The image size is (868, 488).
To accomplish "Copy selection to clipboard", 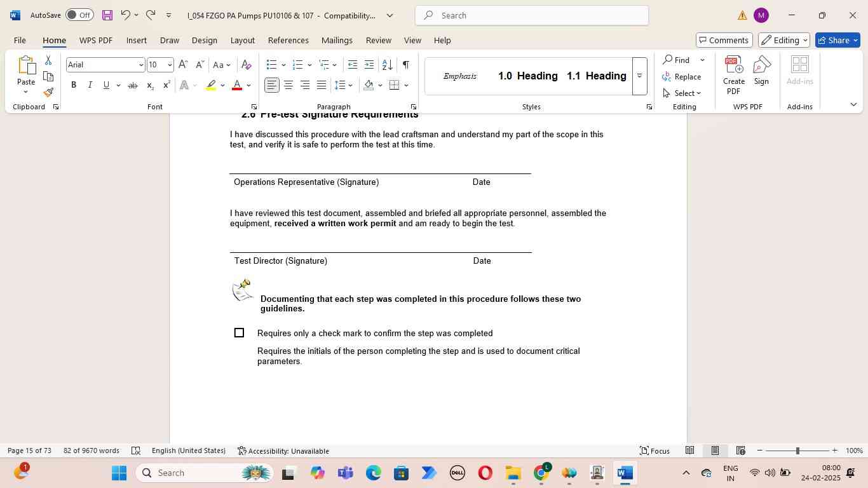I will 48,76.
